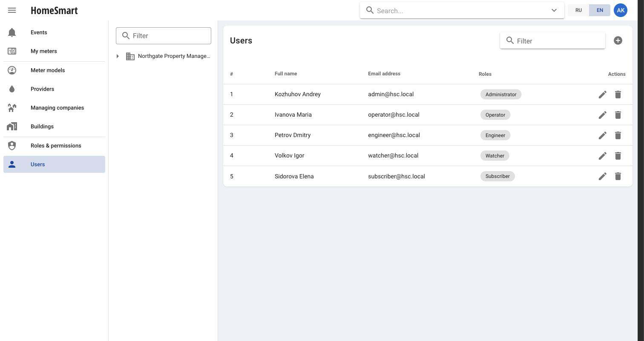Delete user Petrov Dmitry
This screenshot has width=644, height=341.
(x=618, y=135)
